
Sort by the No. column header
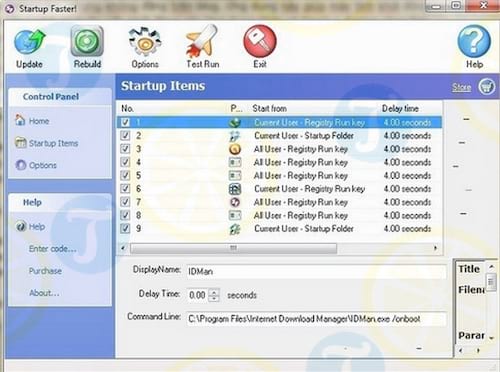point(128,108)
